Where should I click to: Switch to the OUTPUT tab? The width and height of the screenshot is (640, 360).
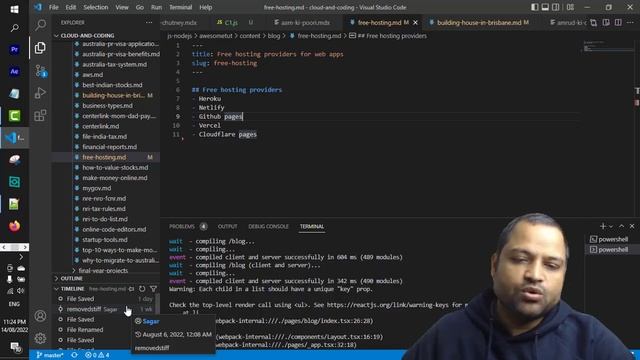[x=227, y=226]
